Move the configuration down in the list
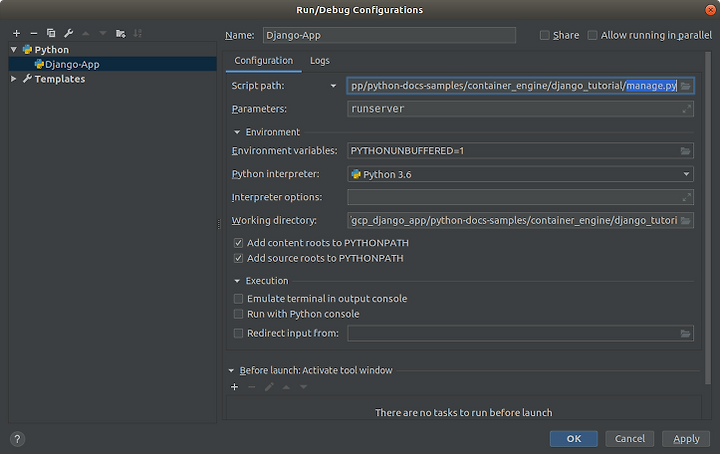Screen dimensions: 720x454 [x=103, y=34]
